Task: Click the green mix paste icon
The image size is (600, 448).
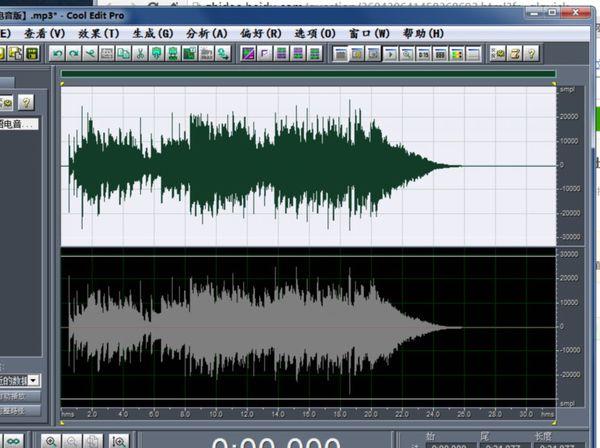Action: coord(173,54)
